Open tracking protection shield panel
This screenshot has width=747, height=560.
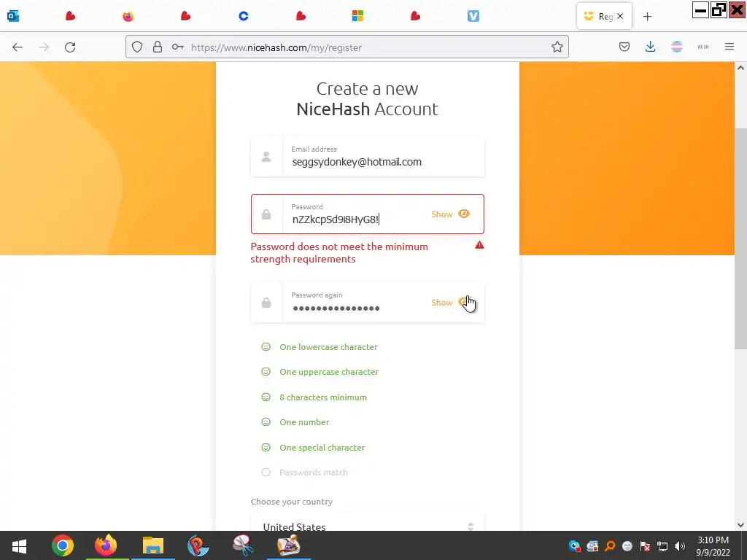[137, 47]
